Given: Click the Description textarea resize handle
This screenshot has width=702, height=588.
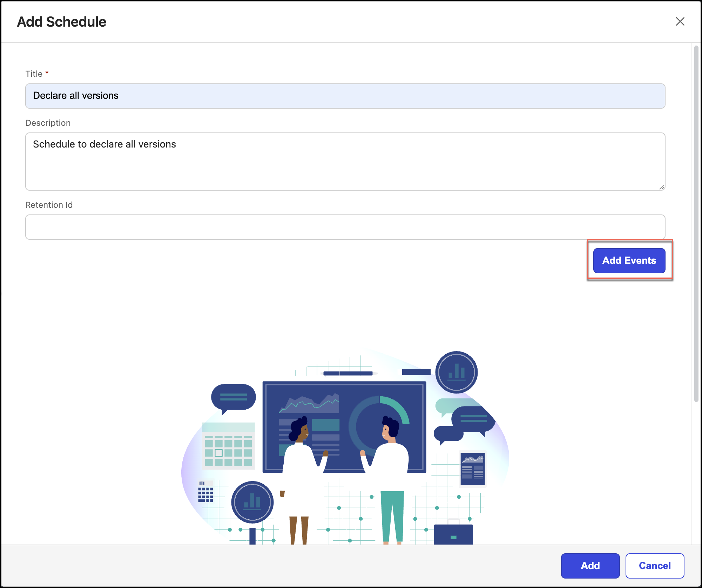Looking at the screenshot, I should pos(661,187).
